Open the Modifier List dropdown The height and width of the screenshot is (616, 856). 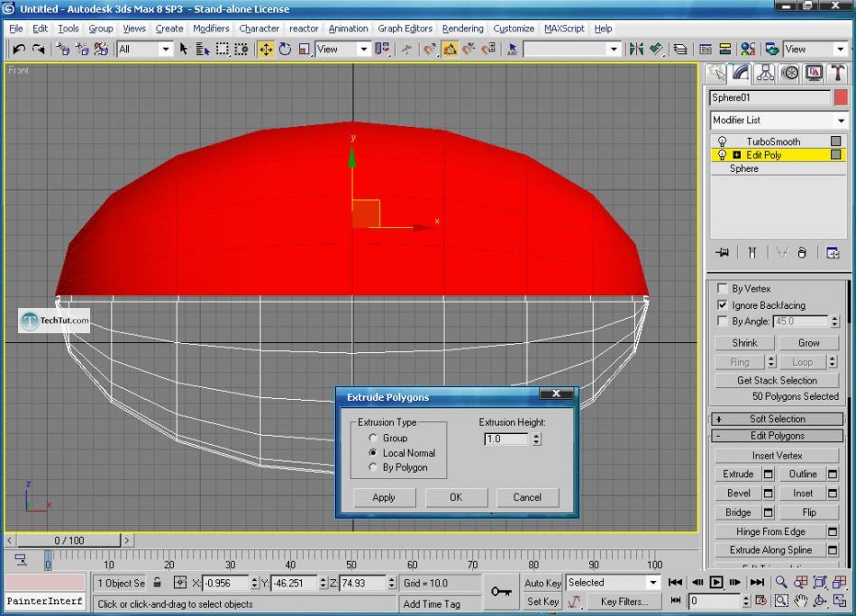click(x=779, y=120)
